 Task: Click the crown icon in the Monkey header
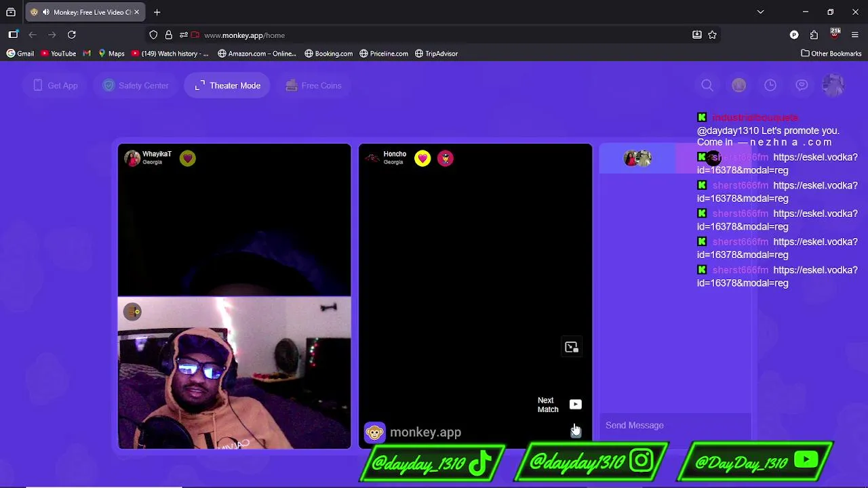pyautogui.click(x=738, y=85)
